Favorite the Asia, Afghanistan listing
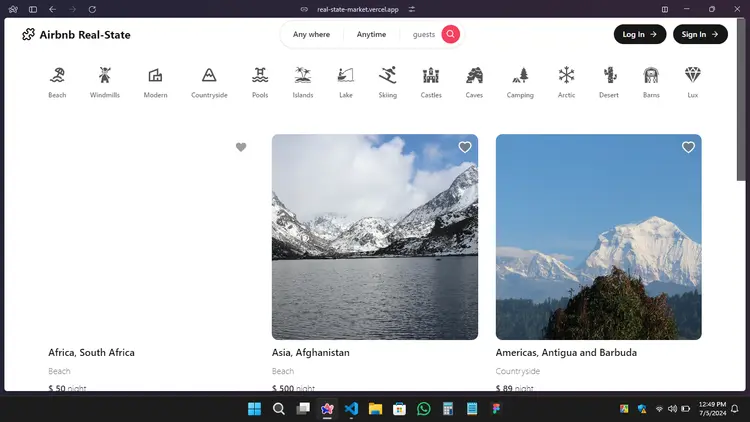 click(465, 147)
